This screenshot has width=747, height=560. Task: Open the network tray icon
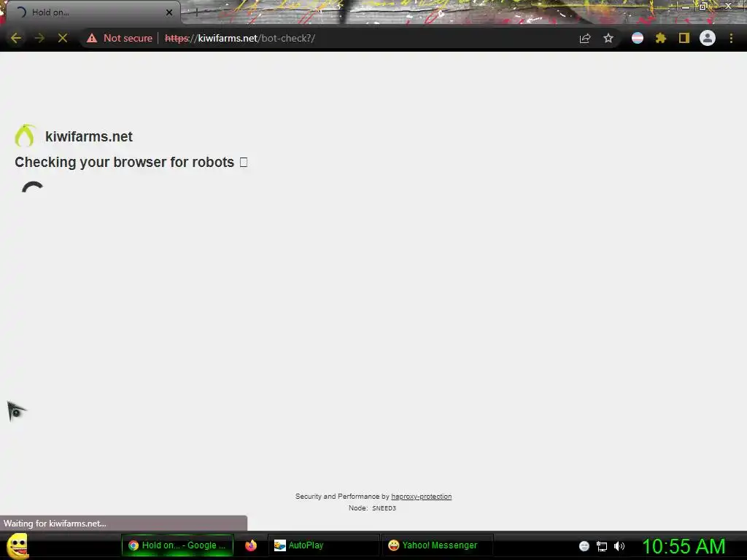(x=602, y=546)
